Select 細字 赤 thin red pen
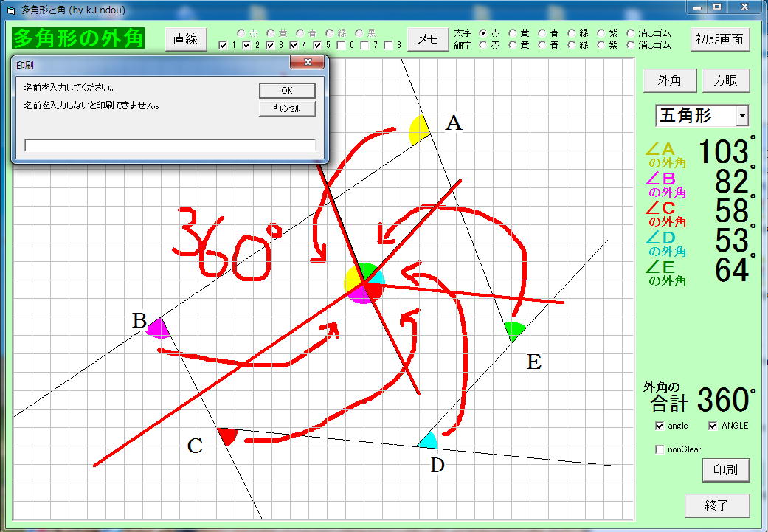Screen dimensions: 768x532 tap(483, 45)
